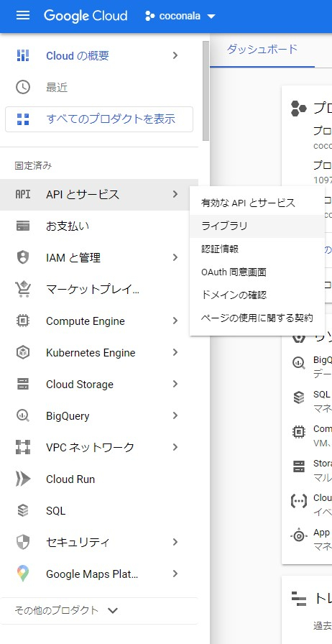
Task: Expand the セキュリティ submenu chevron
Action: click(x=175, y=542)
